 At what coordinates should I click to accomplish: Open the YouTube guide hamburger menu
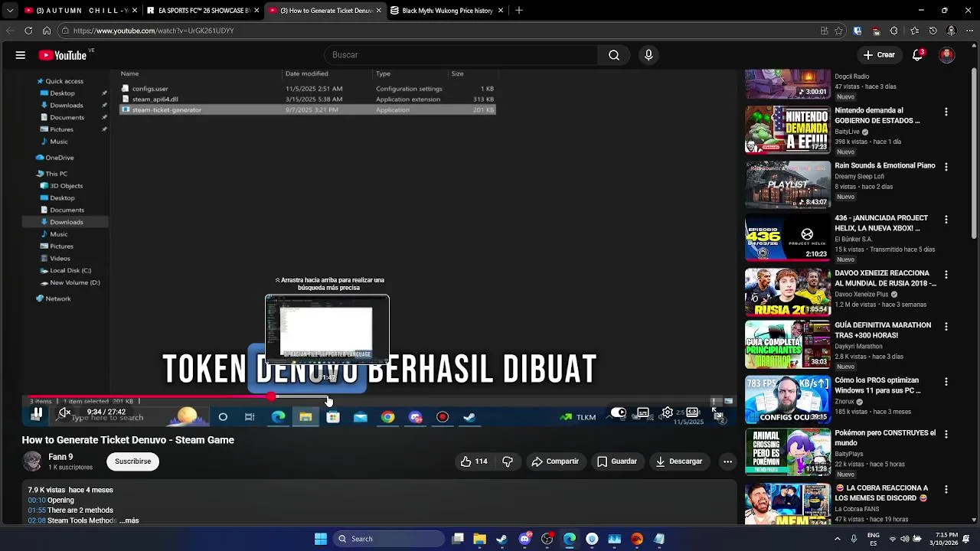pyautogui.click(x=21, y=55)
